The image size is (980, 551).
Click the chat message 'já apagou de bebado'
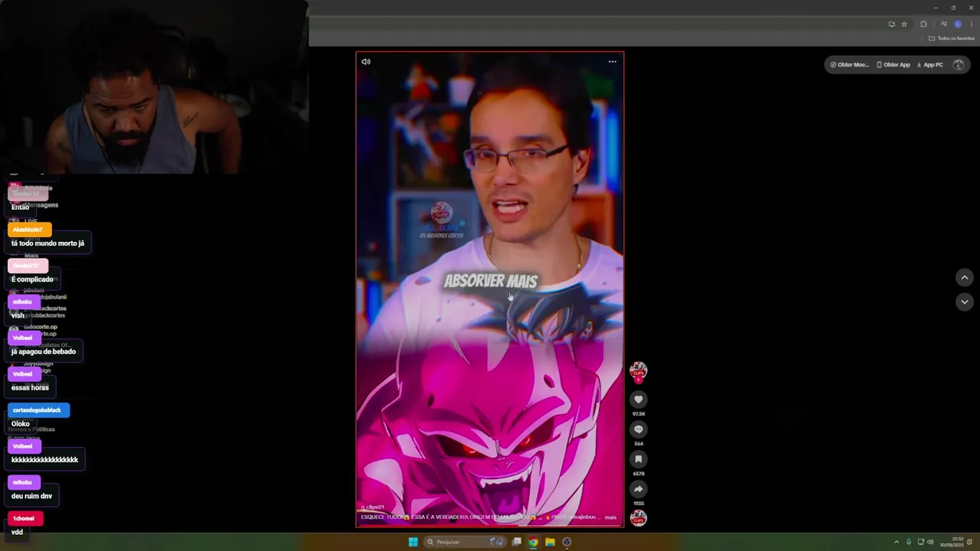(x=44, y=351)
